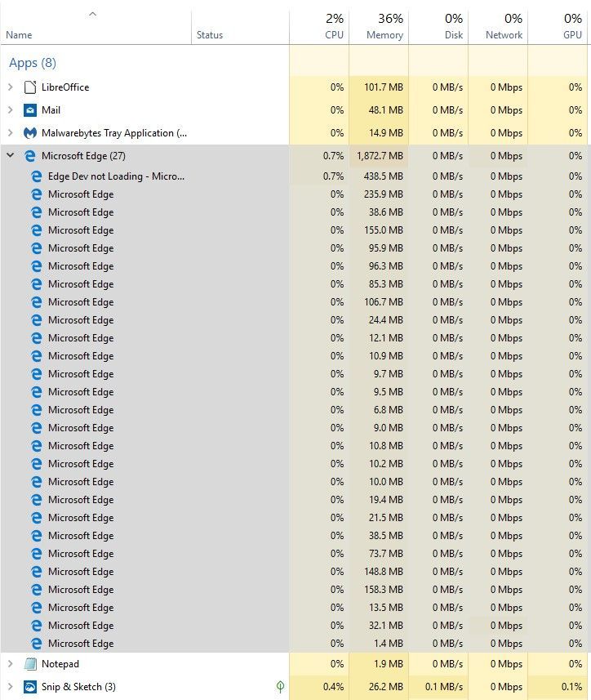This screenshot has width=591, height=700.
Task: Click the 0.1 MB/s disk value
Action: point(438,687)
